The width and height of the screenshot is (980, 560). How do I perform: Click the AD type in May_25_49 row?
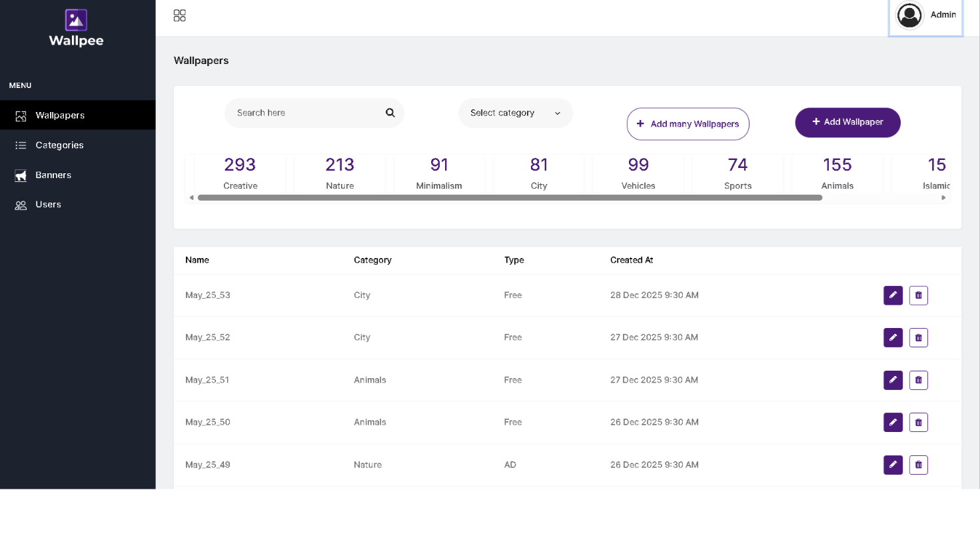click(510, 465)
